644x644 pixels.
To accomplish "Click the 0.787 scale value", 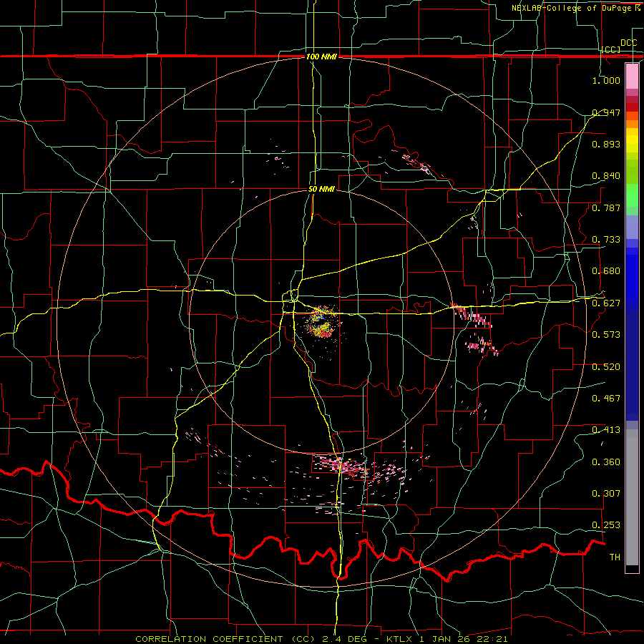I will tap(606, 208).
